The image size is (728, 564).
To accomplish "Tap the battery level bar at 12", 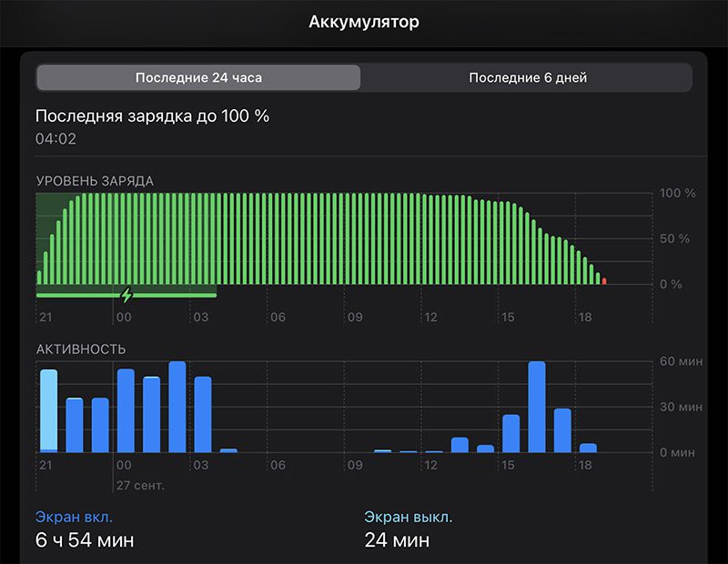I will point(423,238).
